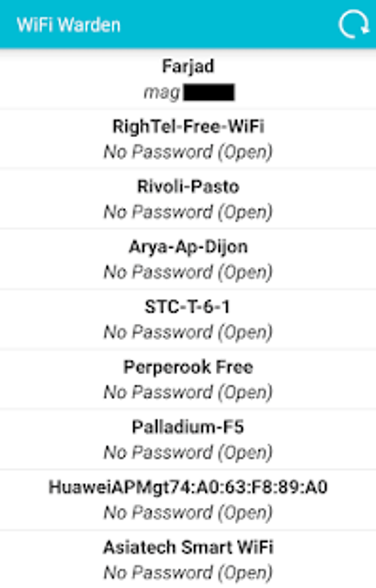
Task: Open the Perperook Free network
Action: (x=188, y=367)
